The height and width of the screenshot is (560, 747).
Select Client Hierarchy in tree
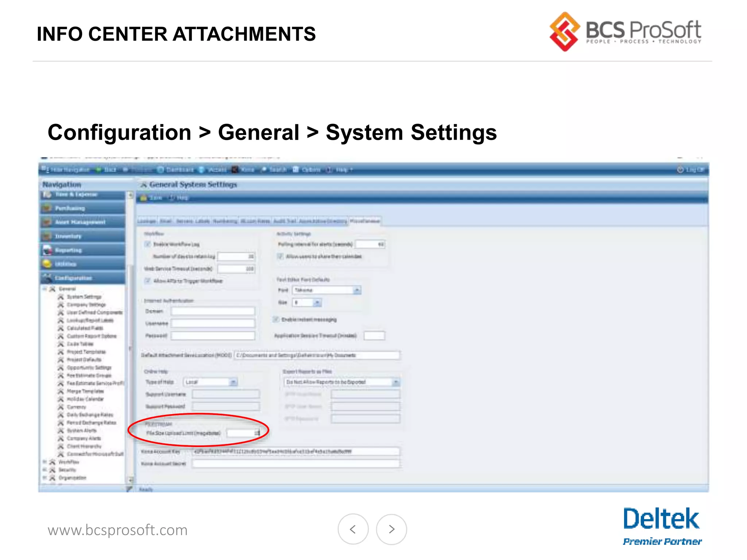[x=84, y=446]
